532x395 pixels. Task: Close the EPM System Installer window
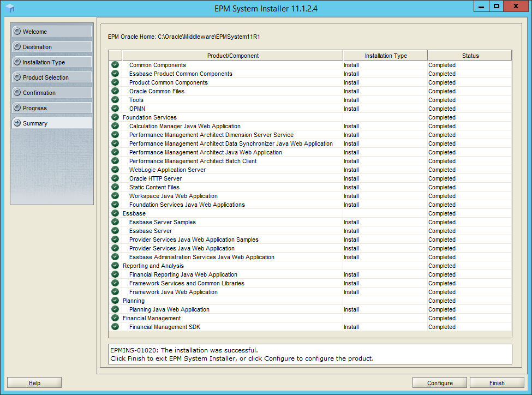pyautogui.click(x=516, y=7)
